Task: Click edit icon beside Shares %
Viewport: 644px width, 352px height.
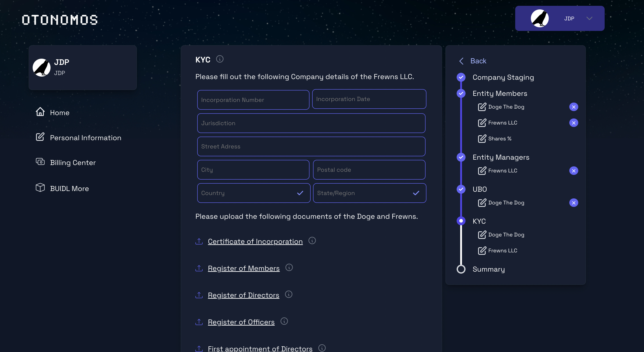Action: click(482, 139)
